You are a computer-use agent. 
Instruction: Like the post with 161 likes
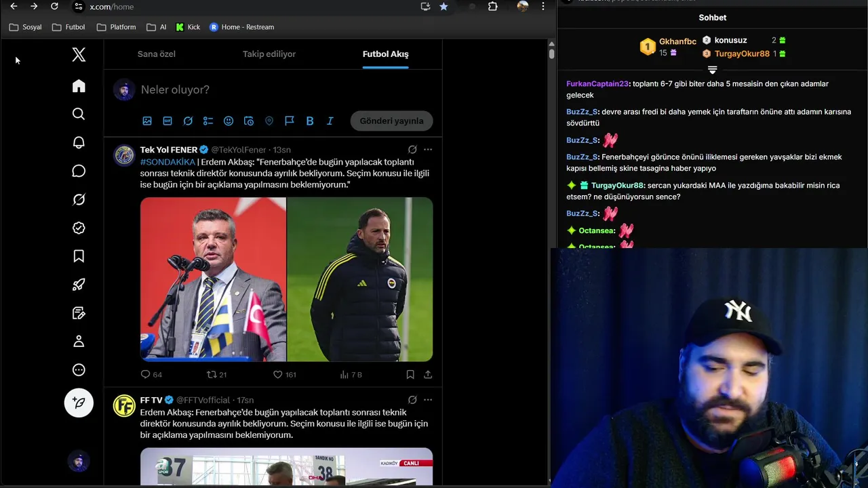coord(284,374)
